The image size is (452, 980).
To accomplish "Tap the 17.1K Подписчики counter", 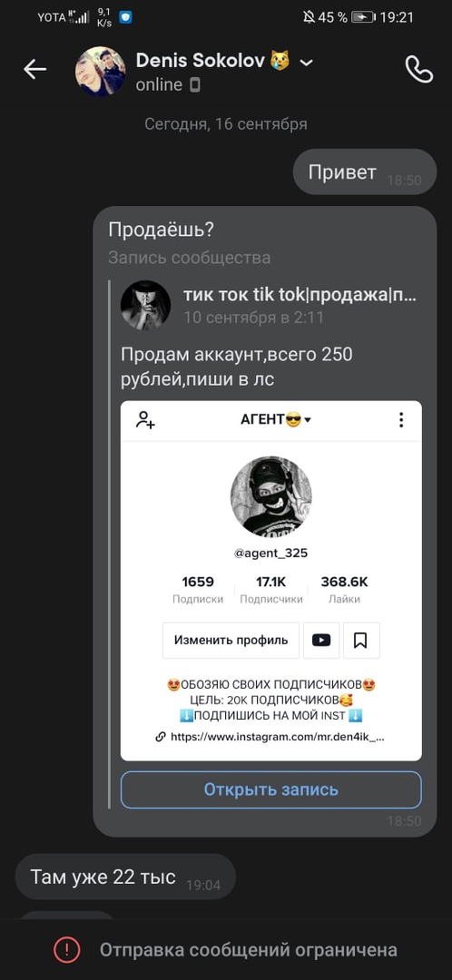I will click(270, 590).
